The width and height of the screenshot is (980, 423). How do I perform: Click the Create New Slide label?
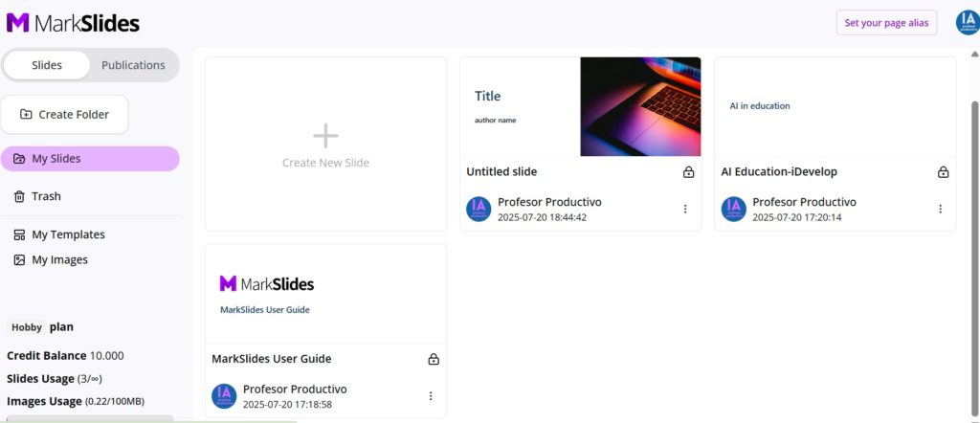coord(325,163)
